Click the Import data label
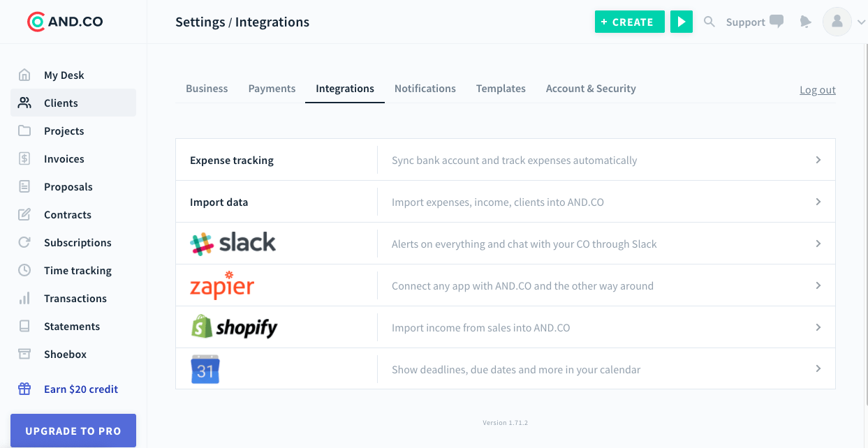This screenshot has height=448, width=868. (219, 202)
